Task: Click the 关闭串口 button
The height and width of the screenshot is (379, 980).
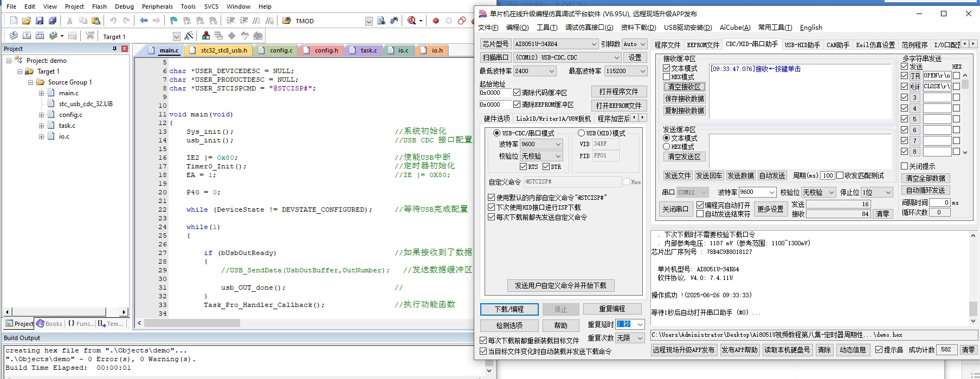Action: (675, 208)
